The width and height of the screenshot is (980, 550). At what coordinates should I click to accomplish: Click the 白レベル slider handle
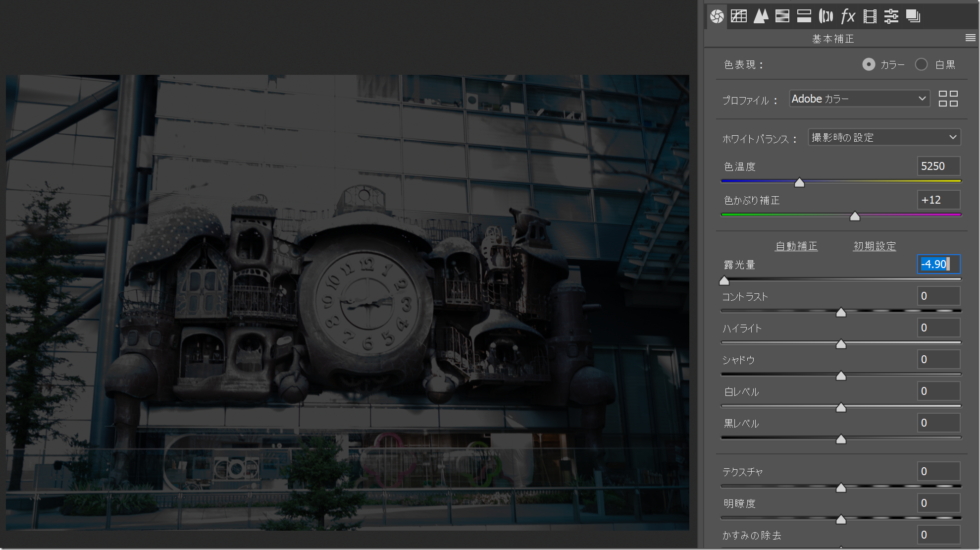pyautogui.click(x=841, y=407)
